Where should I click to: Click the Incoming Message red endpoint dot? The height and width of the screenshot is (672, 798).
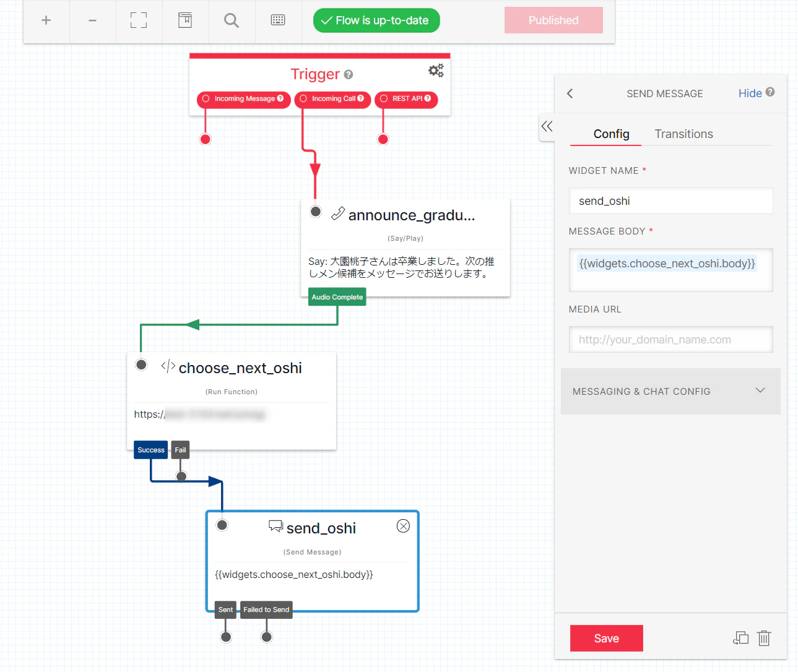206,139
